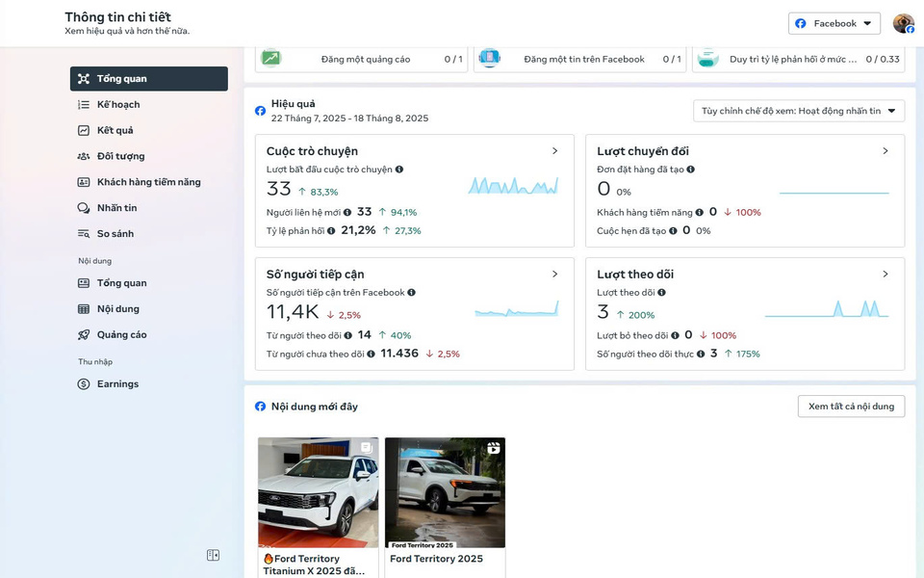Click the info icon beside Người liên hệ mới

tap(347, 212)
